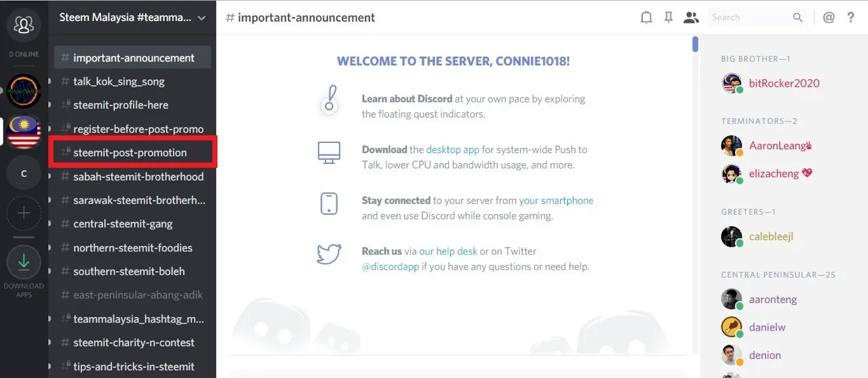This screenshot has width=868, height=378.
Task: Open the Friends home icon
Action: (x=24, y=25)
